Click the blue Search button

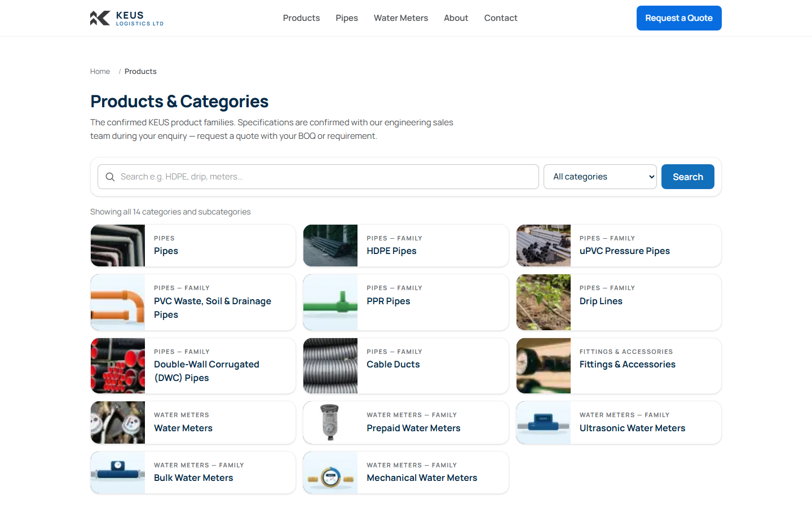pos(688,177)
